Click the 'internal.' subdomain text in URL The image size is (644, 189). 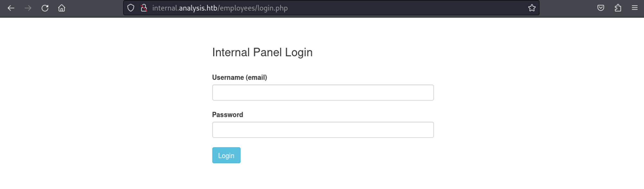165,8
